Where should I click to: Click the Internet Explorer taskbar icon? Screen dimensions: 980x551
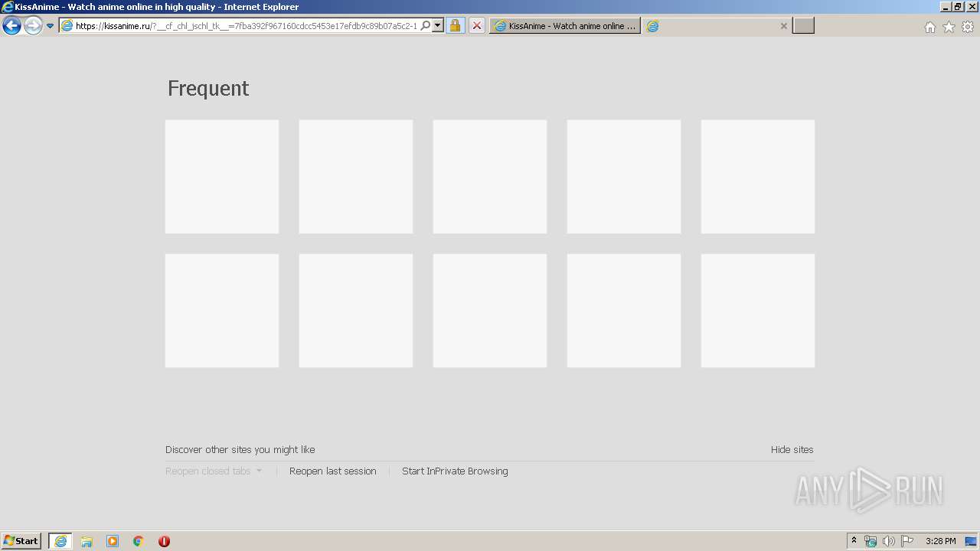[x=60, y=541]
